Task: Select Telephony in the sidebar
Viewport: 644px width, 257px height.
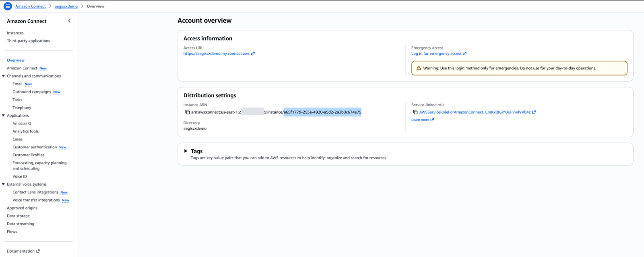Action: click(22, 108)
